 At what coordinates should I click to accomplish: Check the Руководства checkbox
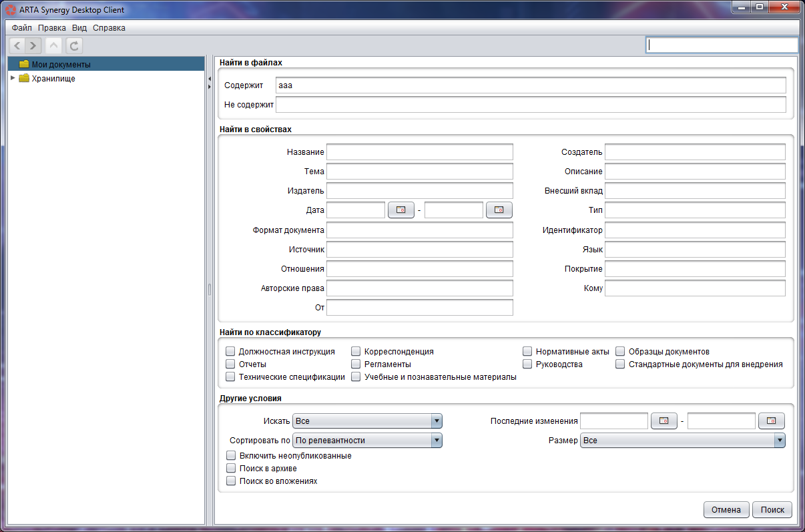click(x=527, y=364)
